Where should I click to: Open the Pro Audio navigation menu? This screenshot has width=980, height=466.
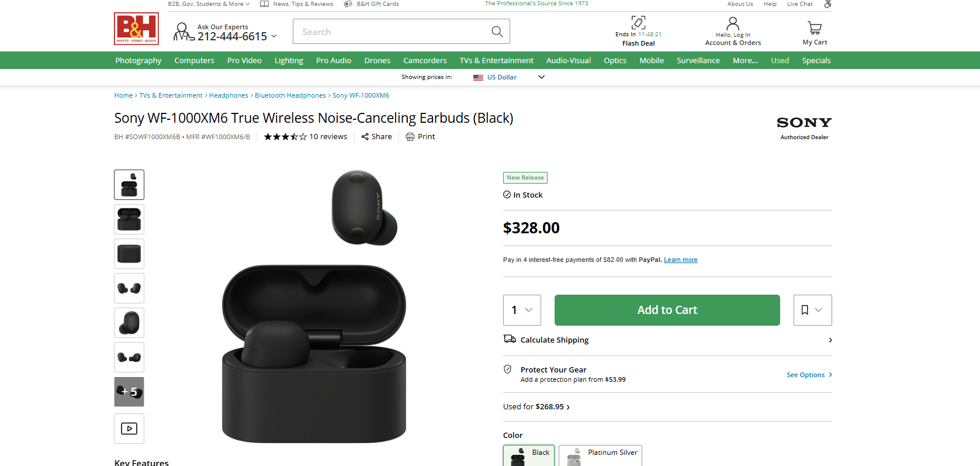(x=333, y=60)
